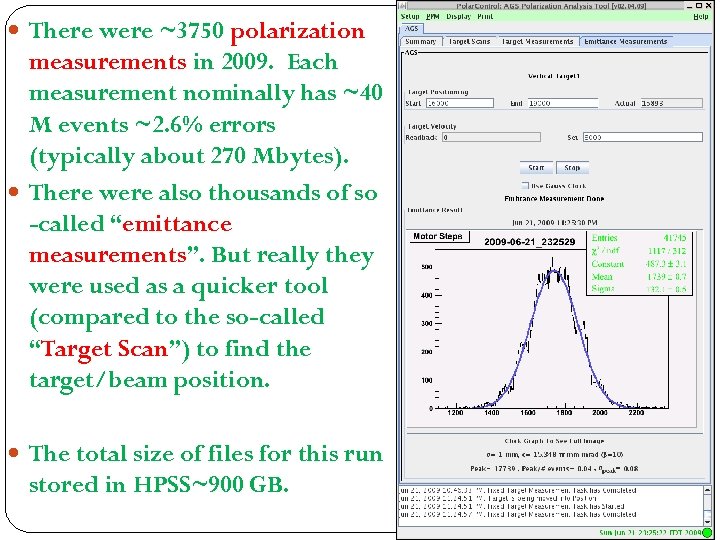Click the red 'polarization' text on slide

[297, 33]
